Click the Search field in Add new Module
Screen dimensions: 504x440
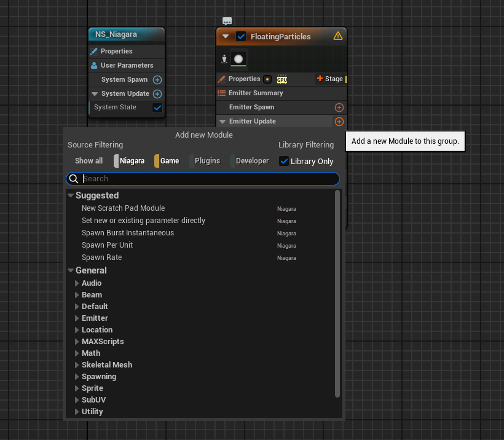(x=203, y=179)
